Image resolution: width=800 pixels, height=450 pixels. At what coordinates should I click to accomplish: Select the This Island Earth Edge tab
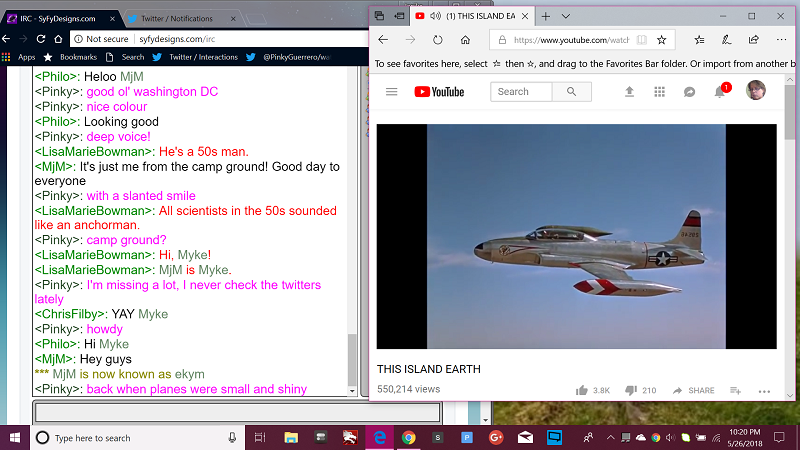tap(472, 16)
